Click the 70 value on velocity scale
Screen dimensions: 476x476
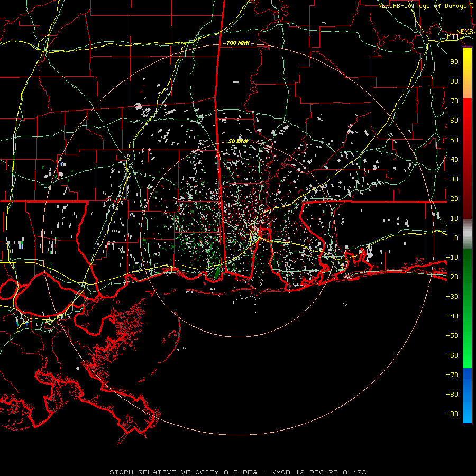tap(454, 101)
